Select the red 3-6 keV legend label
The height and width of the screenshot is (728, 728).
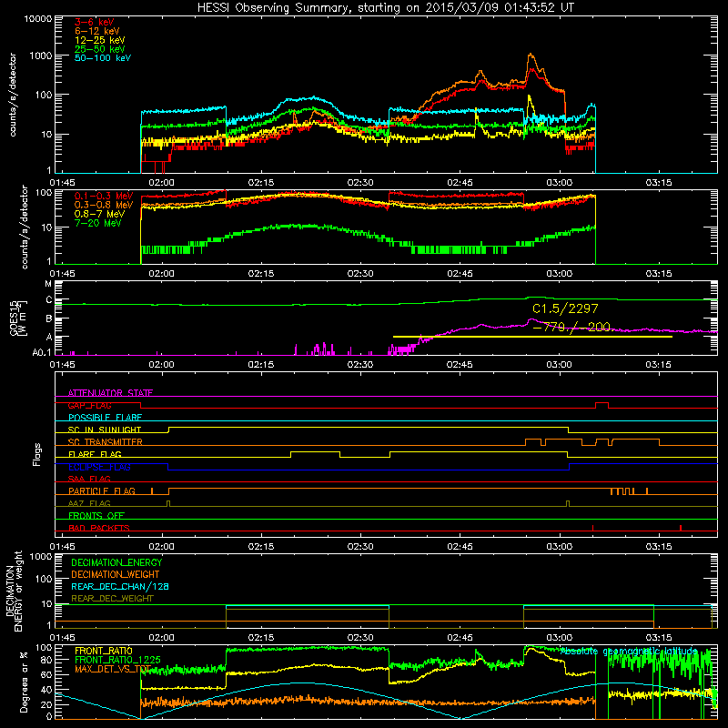coord(95,22)
